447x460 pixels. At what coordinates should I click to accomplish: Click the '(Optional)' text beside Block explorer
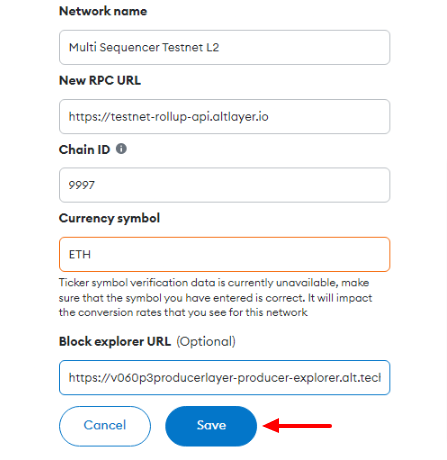click(206, 342)
